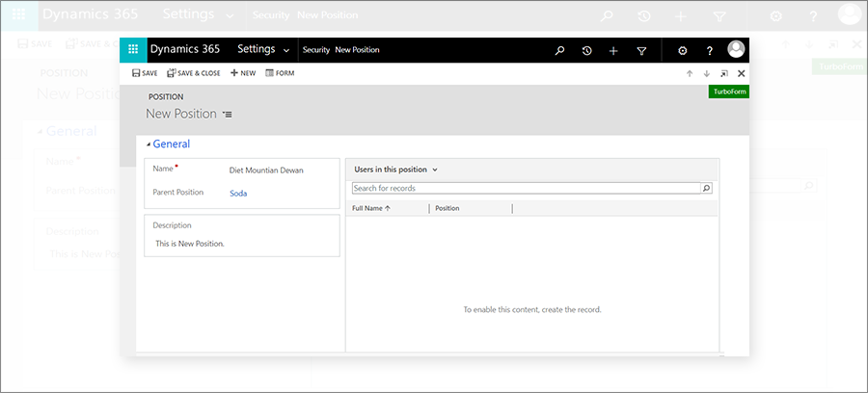Click the quick create plus icon
Screen dimensions: 868x393
click(x=613, y=50)
